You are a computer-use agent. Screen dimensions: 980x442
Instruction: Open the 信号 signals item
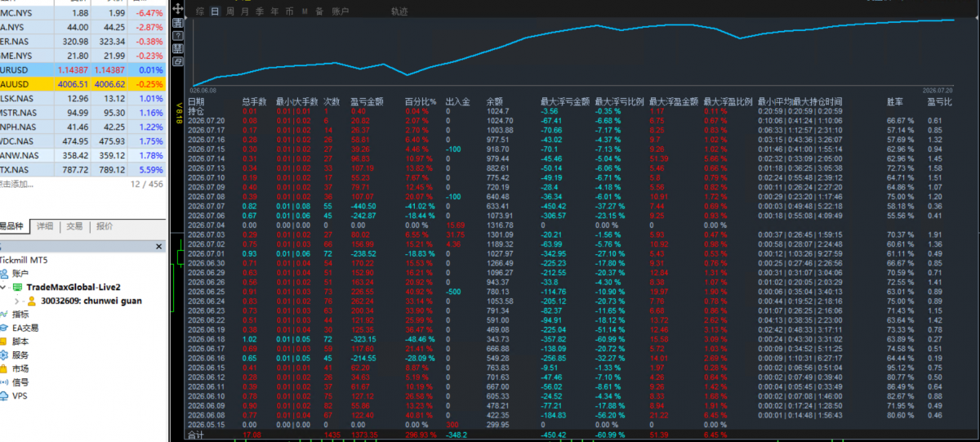[x=20, y=382]
